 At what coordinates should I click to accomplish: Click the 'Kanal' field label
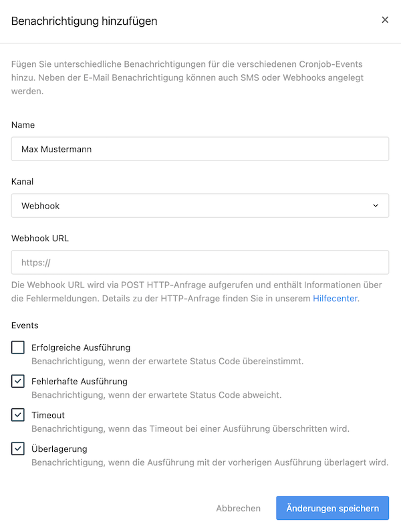pos(23,182)
